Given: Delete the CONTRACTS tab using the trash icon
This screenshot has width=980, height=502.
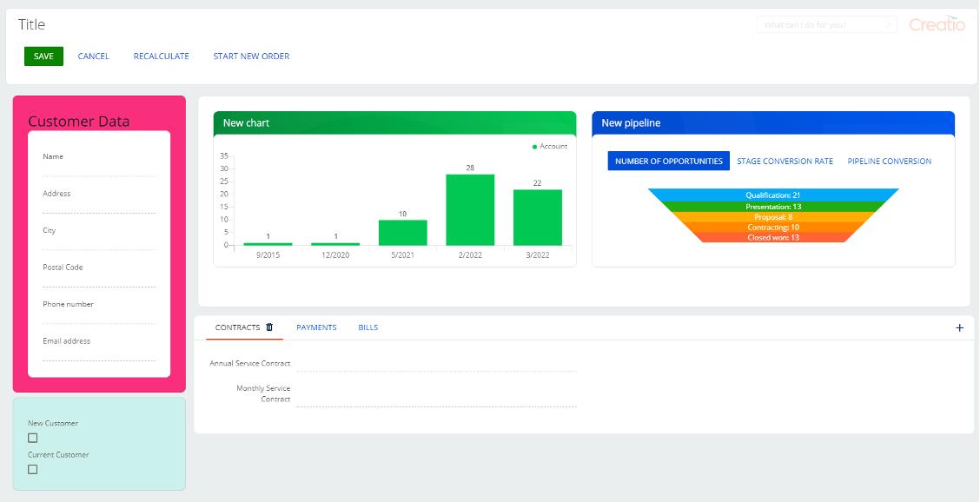Looking at the screenshot, I should (x=269, y=327).
